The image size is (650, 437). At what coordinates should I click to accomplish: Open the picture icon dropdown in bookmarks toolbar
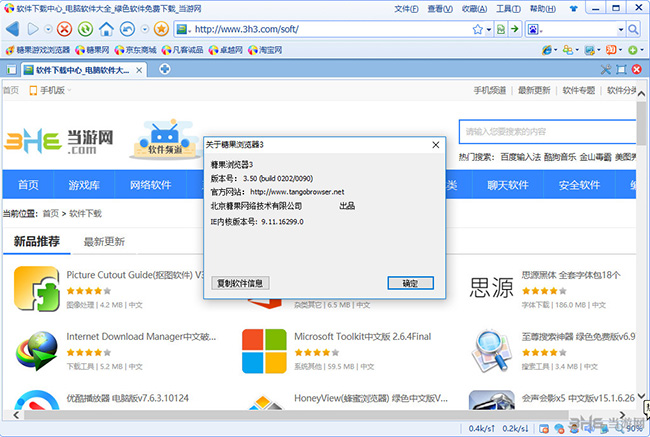(599, 50)
